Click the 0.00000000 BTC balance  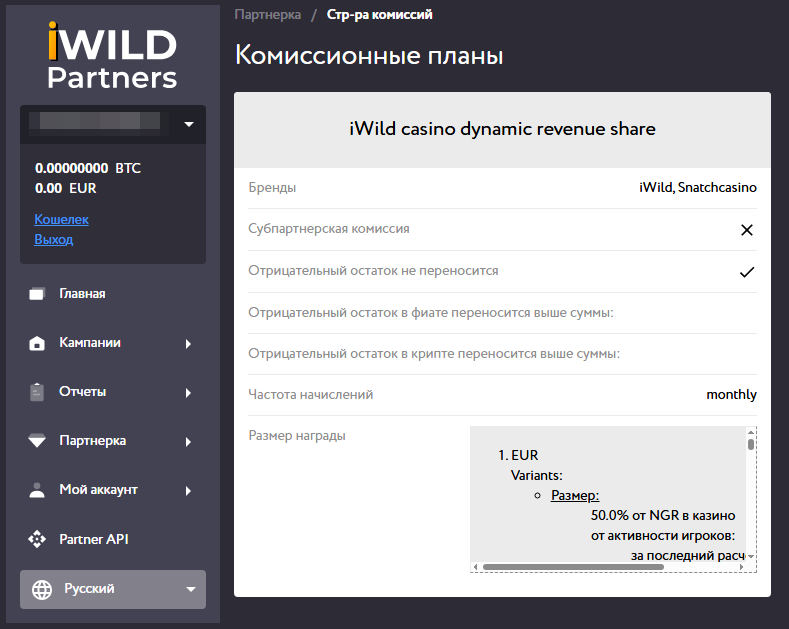[x=88, y=168]
